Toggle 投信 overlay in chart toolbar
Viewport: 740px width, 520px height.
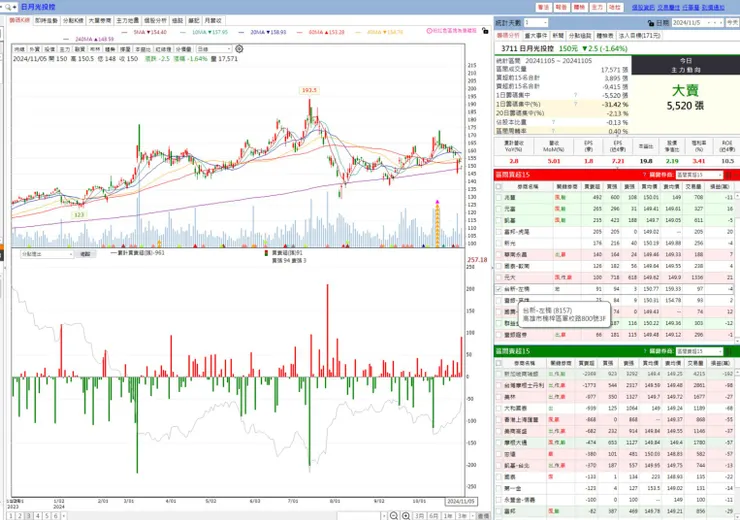click(x=50, y=49)
